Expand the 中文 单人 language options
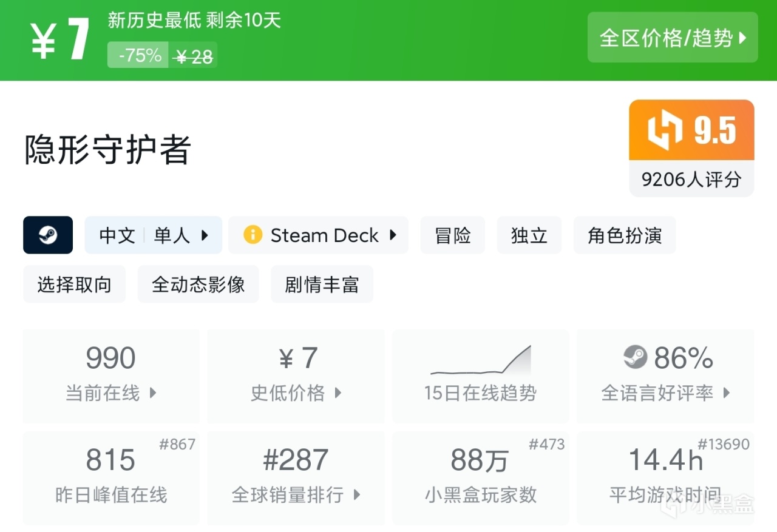 153,235
